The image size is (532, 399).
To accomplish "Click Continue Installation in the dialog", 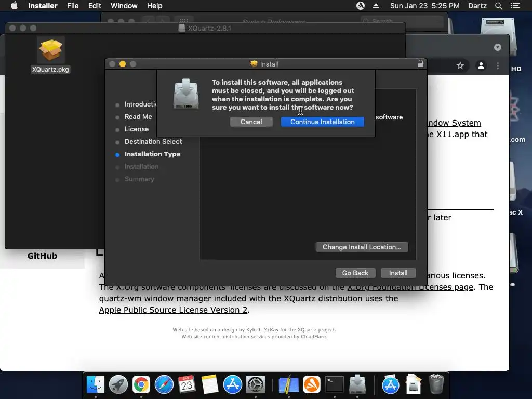I will click(x=322, y=122).
